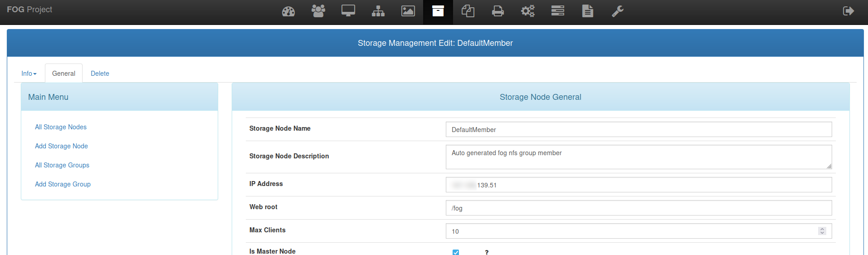Select the General tab
Image resolution: width=868 pixels, height=255 pixels.
coord(63,74)
